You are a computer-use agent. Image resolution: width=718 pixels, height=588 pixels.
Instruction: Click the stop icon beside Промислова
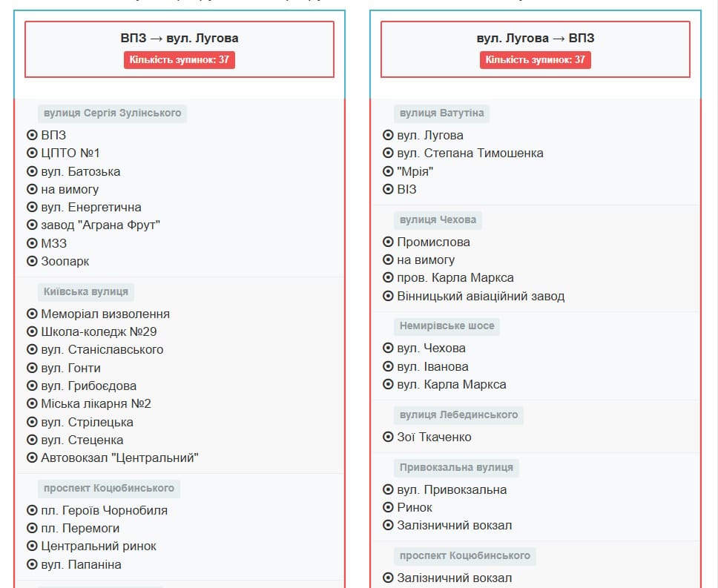[x=388, y=242]
